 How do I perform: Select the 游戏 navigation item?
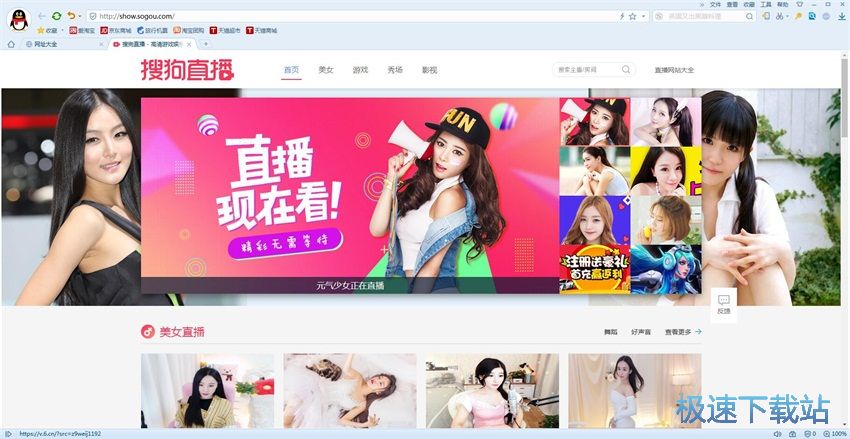(360, 70)
